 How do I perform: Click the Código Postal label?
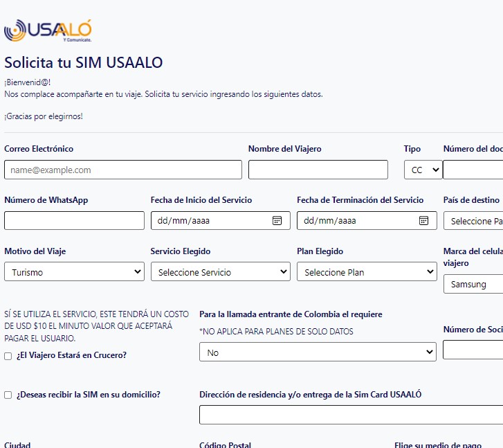click(x=225, y=445)
